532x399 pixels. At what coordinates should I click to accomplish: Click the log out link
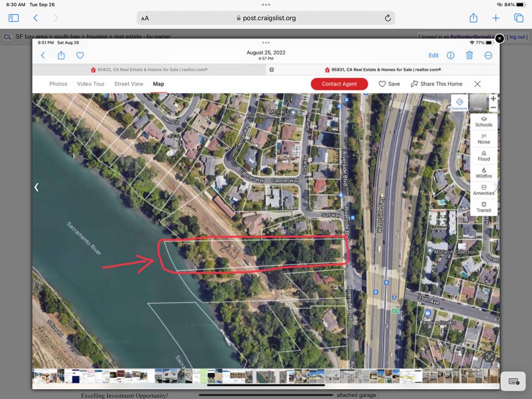point(517,36)
